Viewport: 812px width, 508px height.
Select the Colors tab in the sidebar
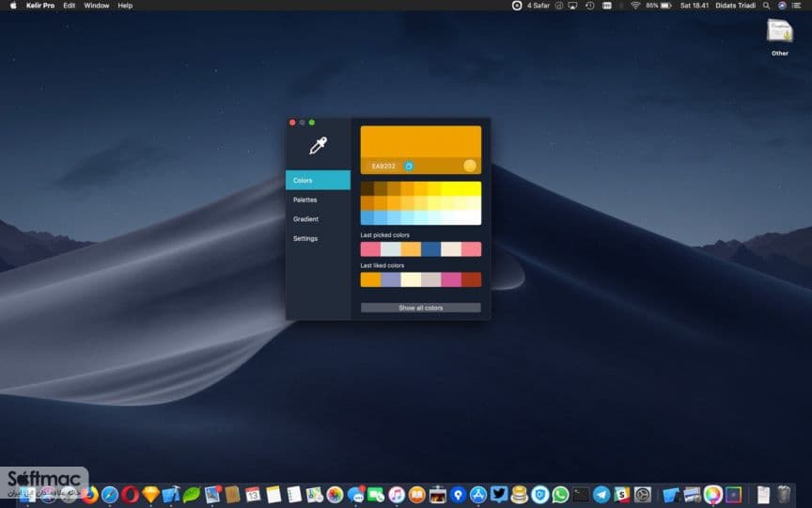point(318,181)
